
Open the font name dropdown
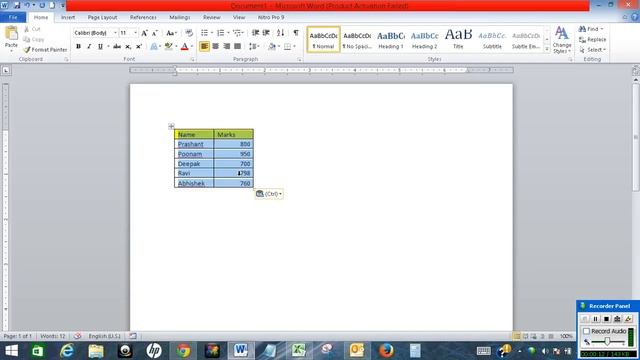[x=116, y=33]
